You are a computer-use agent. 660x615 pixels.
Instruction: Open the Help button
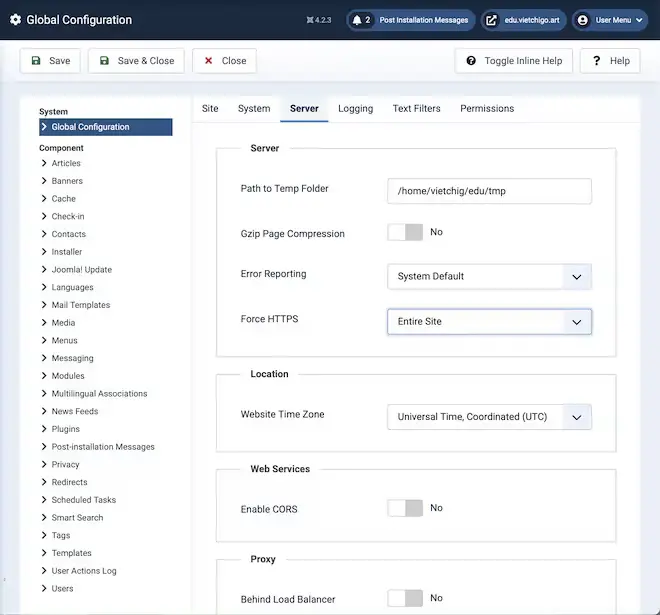coord(609,61)
